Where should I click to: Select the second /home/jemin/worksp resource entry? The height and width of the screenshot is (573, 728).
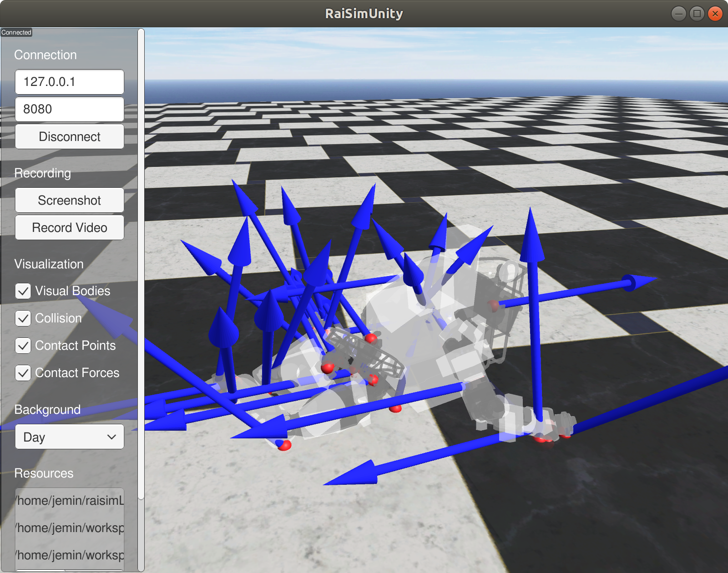coord(69,528)
